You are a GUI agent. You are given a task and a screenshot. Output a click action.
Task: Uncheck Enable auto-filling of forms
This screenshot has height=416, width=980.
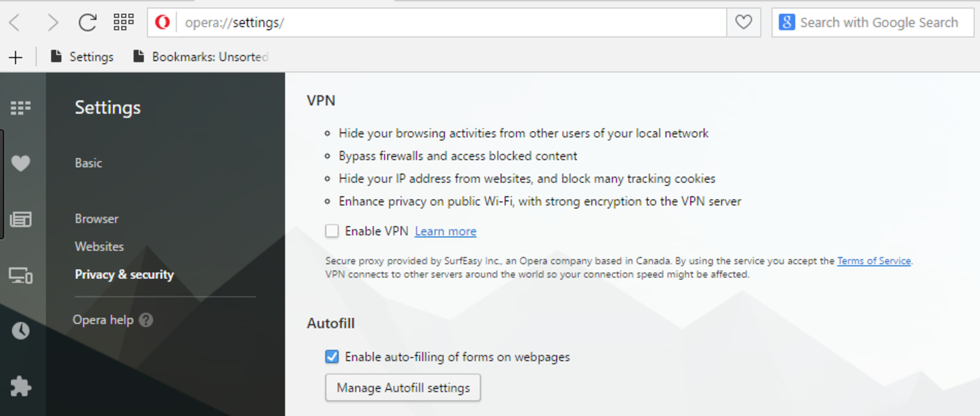[x=332, y=357]
